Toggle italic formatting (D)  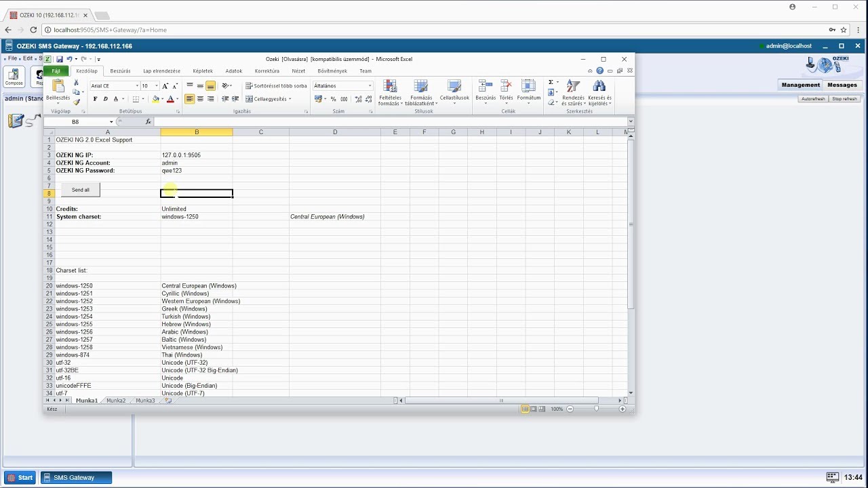105,99
